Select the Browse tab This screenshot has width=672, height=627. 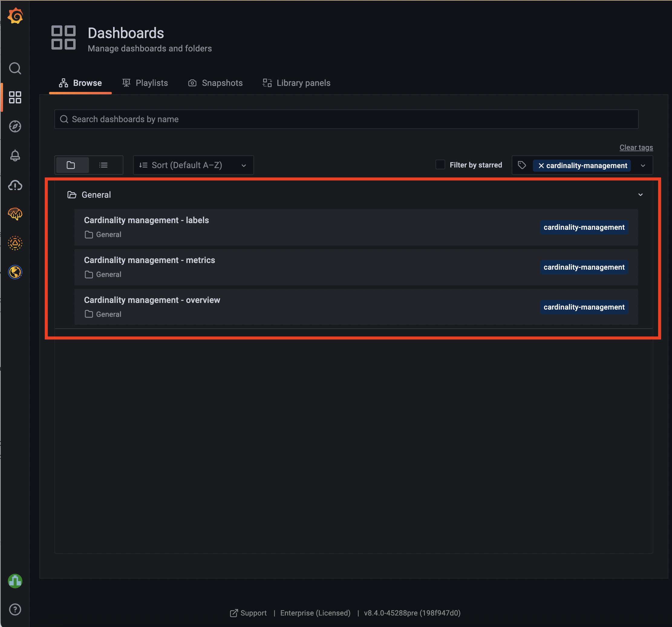point(80,83)
